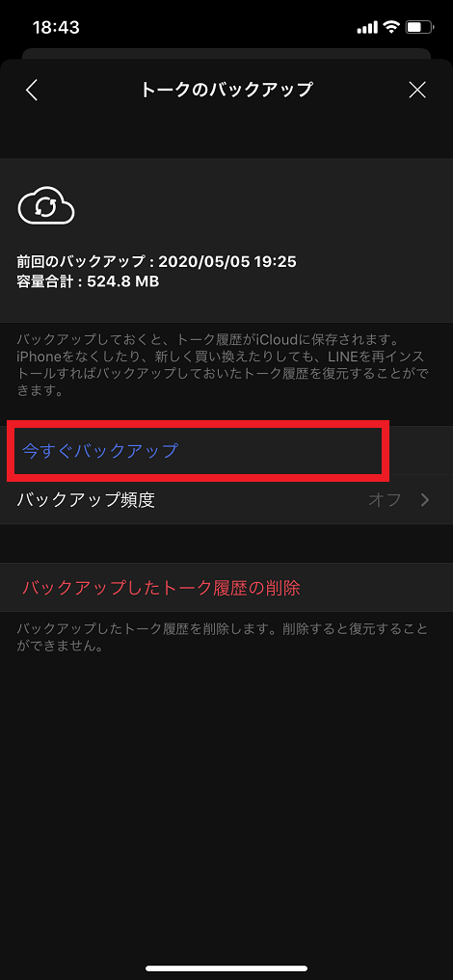Tap the iCloud backup description paragraph
This screenshot has height=980, width=453.
(222, 365)
